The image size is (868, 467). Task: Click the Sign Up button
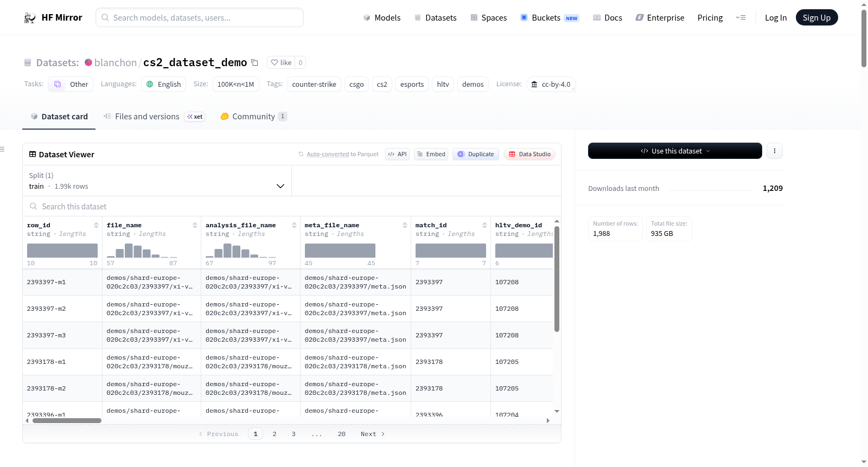click(x=816, y=18)
